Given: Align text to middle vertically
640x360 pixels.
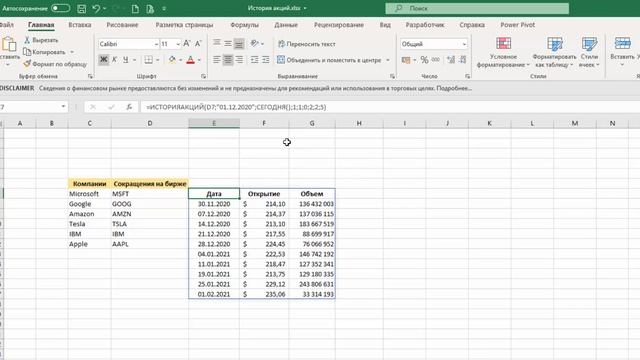Looking at the screenshot, I should [x=228, y=43].
